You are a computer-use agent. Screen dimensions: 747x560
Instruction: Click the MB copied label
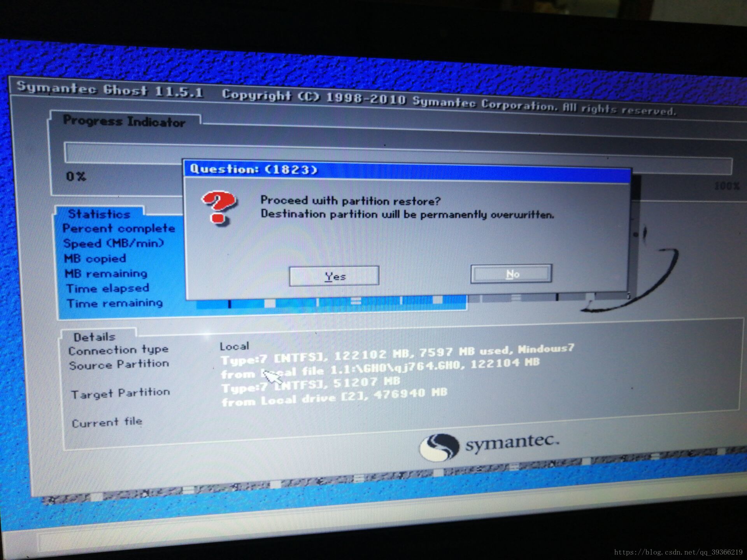(x=95, y=259)
